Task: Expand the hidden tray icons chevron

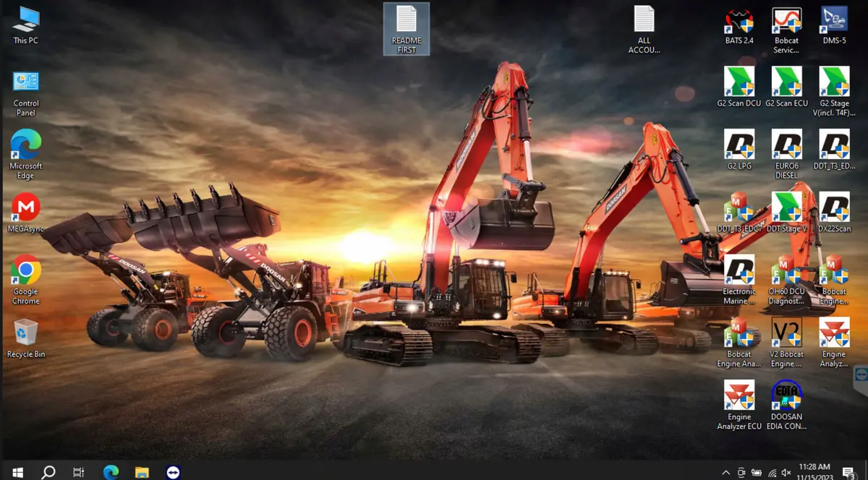Action: point(726,473)
